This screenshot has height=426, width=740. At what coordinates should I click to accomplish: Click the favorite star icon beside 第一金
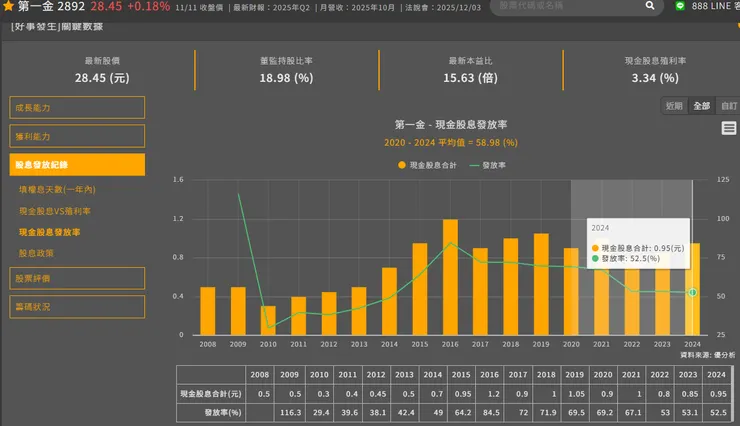tap(8, 6)
